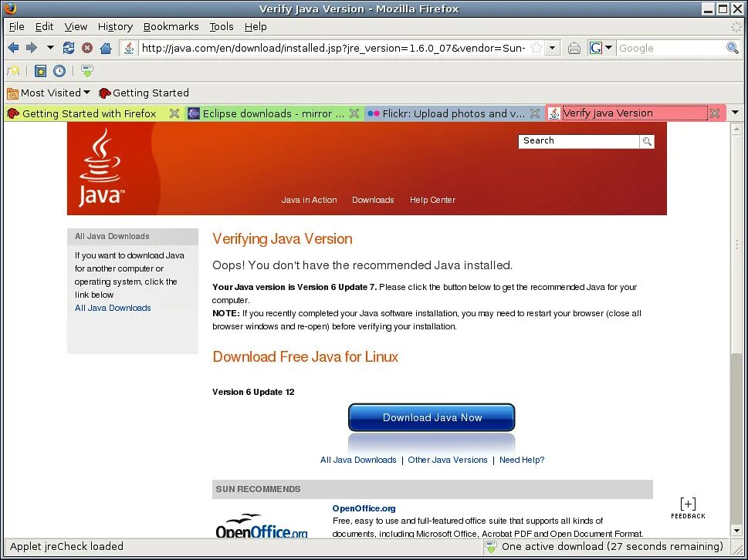Run search with the magnifier icon in toolbar
748x560 pixels.
(733, 48)
